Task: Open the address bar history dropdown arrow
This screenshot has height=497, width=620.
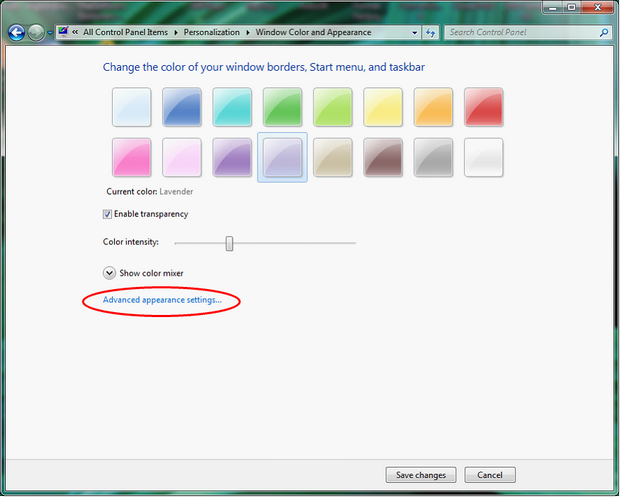Action: click(414, 33)
